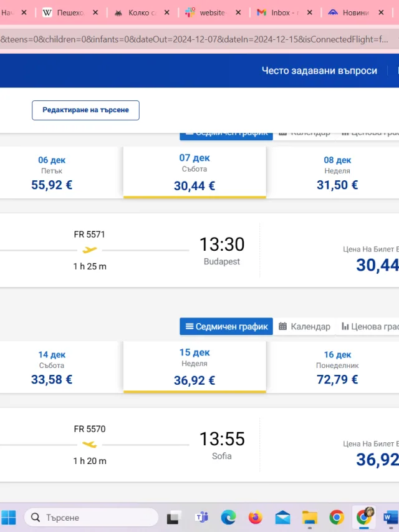399x532 pixels.
Task: Open Microsoft Word from the taskbar
Action: (x=391, y=518)
